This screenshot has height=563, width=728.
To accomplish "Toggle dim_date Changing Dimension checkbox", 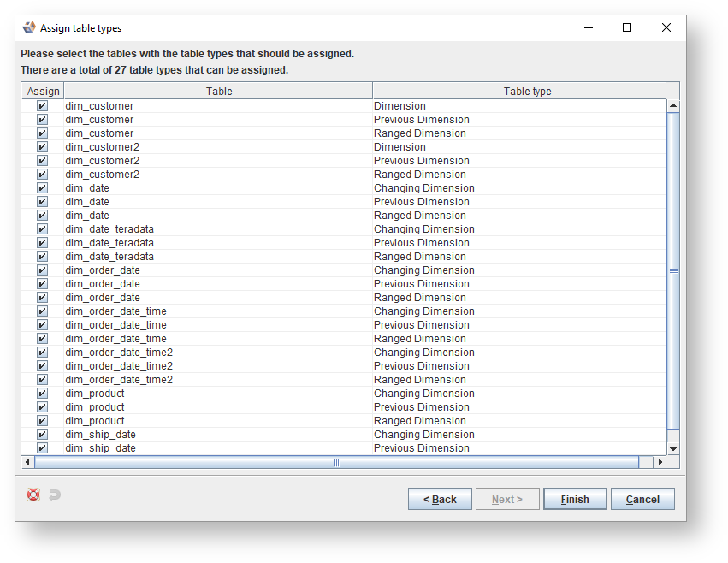I will (x=42, y=188).
